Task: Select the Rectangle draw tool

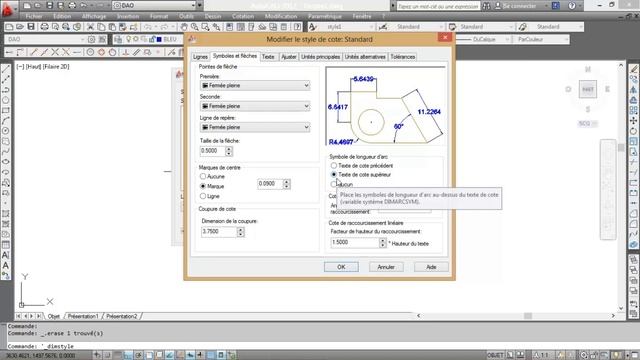Action: coord(6,111)
